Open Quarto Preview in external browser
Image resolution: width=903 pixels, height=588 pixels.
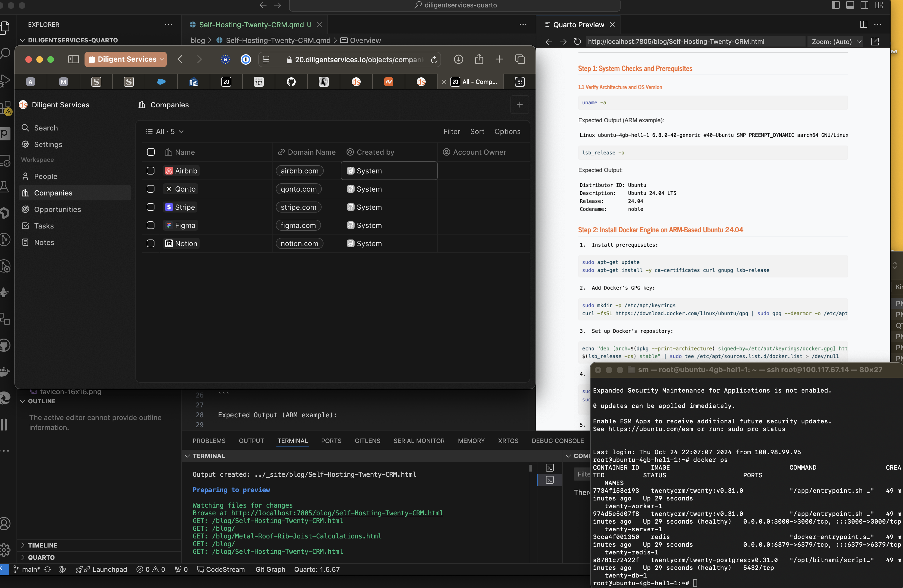tap(875, 41)
